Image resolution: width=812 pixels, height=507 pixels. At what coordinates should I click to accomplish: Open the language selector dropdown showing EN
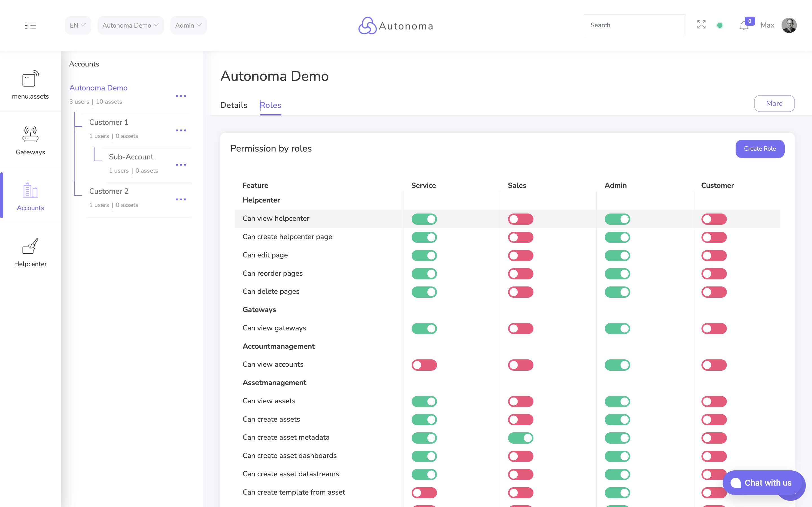click(78, 25)
